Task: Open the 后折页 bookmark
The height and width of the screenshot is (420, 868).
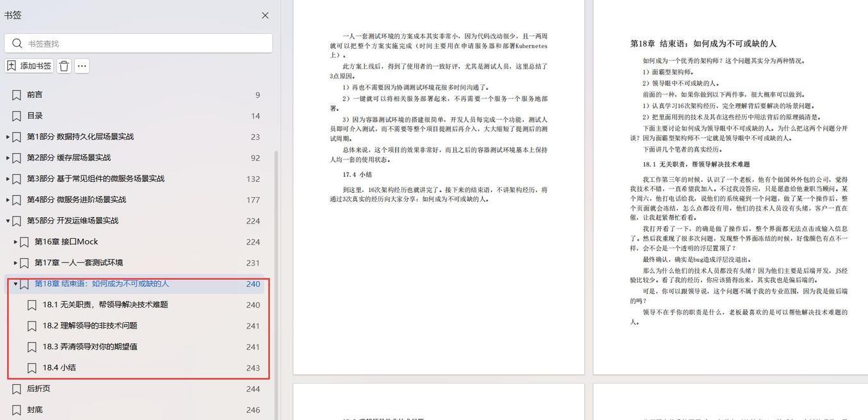Action: (x=38, y=389)
